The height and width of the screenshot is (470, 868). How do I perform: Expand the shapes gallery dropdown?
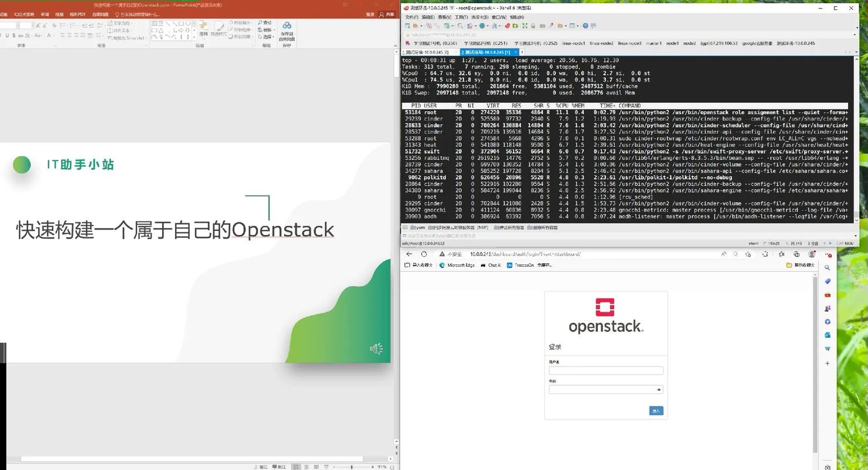194,36
